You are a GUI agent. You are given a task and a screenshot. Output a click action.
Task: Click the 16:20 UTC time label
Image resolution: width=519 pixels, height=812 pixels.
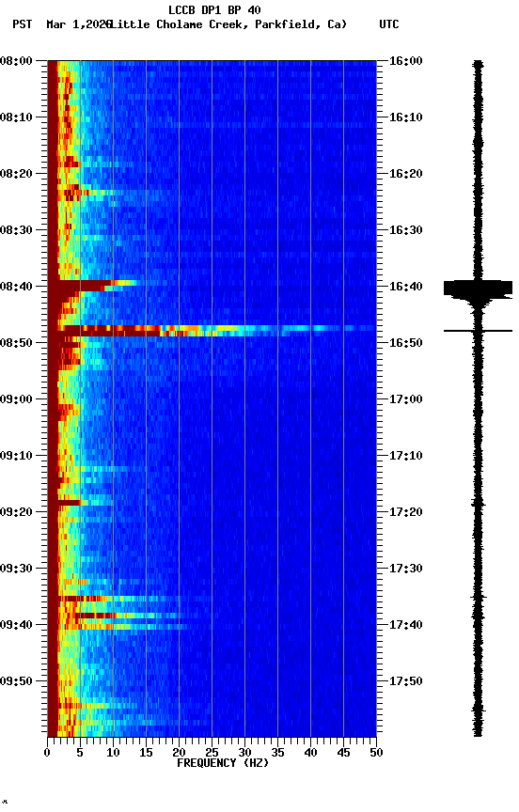point(406,174)
